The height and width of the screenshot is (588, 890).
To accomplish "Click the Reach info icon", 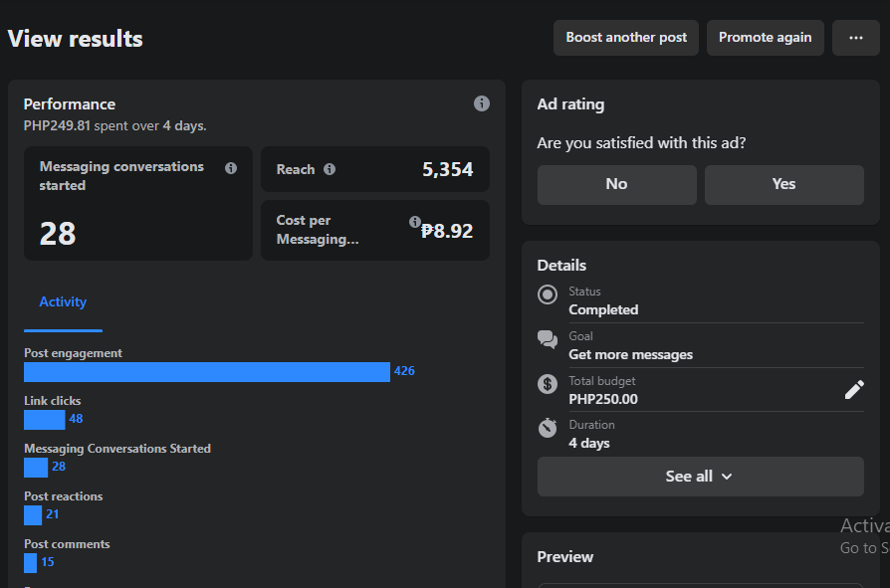I will tap(330, 169).
